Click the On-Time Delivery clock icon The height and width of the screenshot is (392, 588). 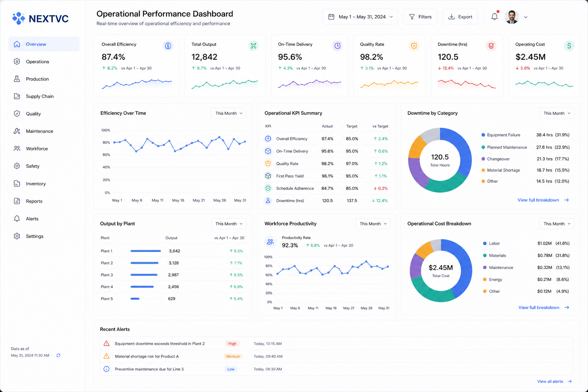pos(337,46)
